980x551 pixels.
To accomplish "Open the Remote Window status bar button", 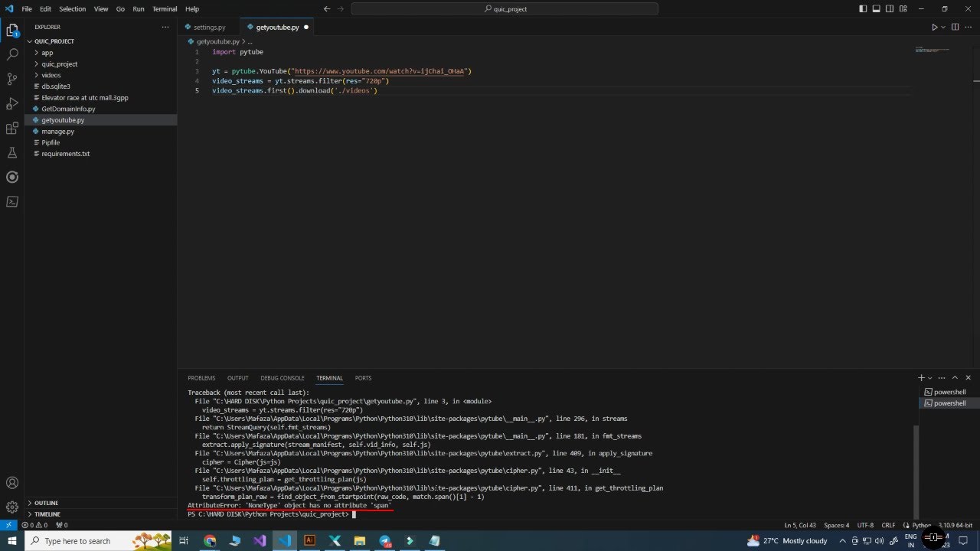I will (x=8, y=525).
